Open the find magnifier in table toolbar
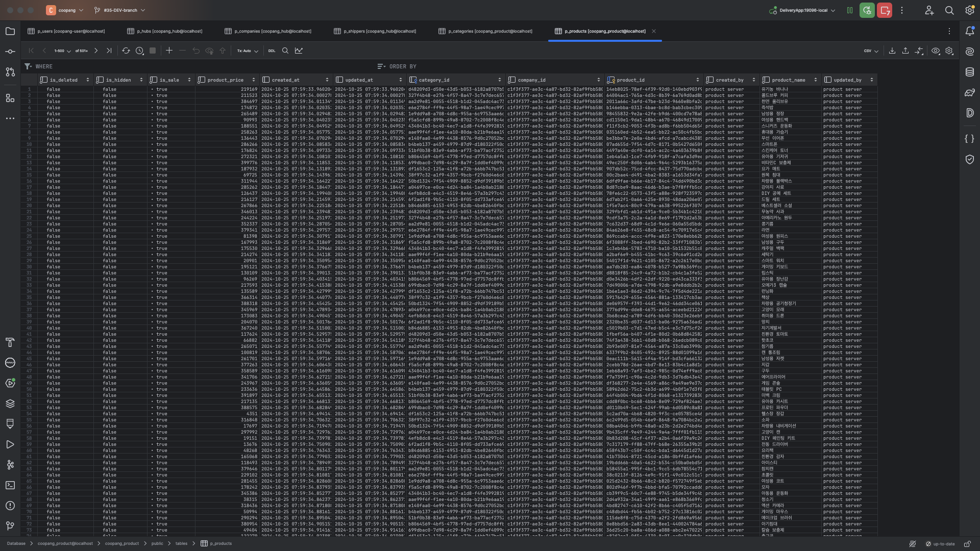Viewport: 980px width, 551px height. tap(285, 51)
